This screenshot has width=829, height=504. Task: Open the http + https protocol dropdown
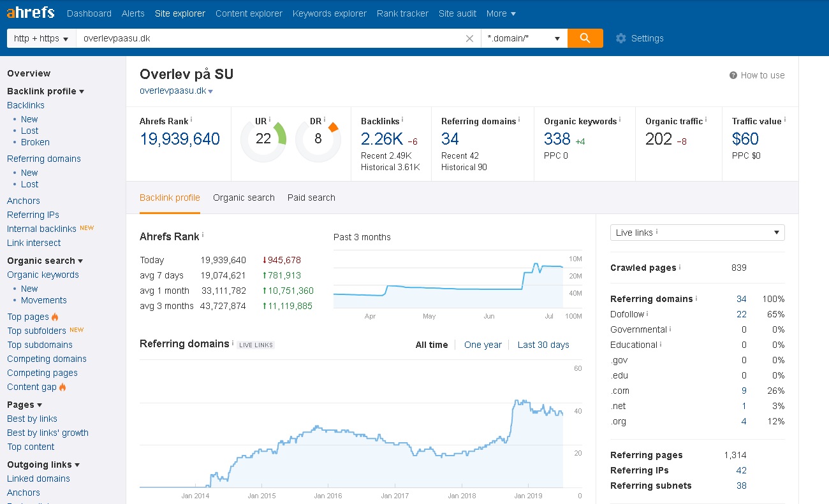point(41,38)
